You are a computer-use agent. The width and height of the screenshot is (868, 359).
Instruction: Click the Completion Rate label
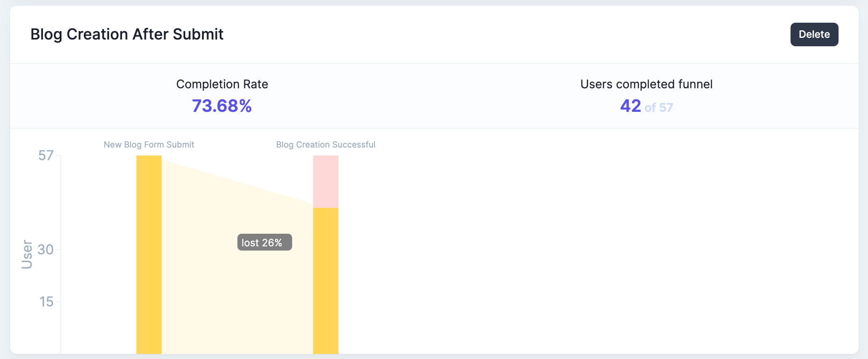tap(222, 84)
